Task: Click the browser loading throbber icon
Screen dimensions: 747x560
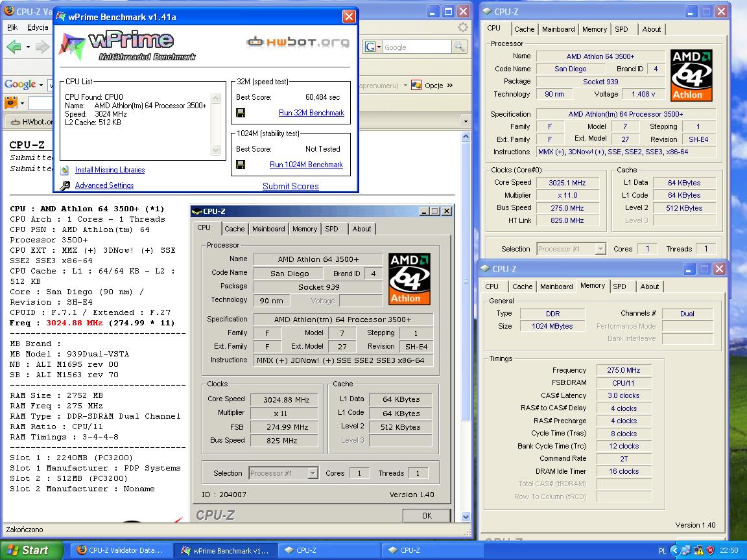Action: point(462,27)
